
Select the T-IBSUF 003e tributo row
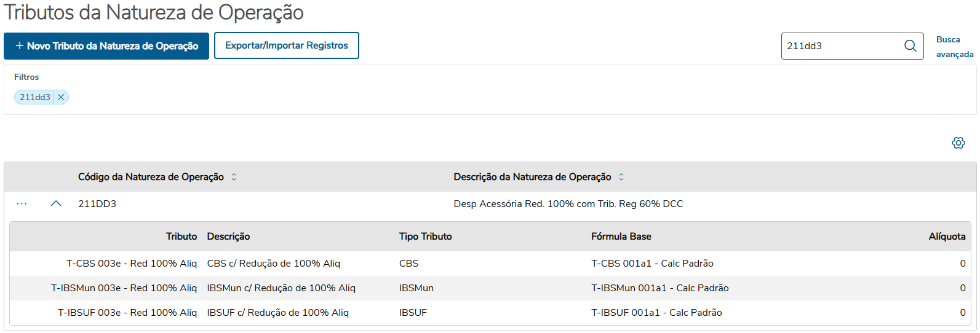pyautogui.click(x=127, y=313)
